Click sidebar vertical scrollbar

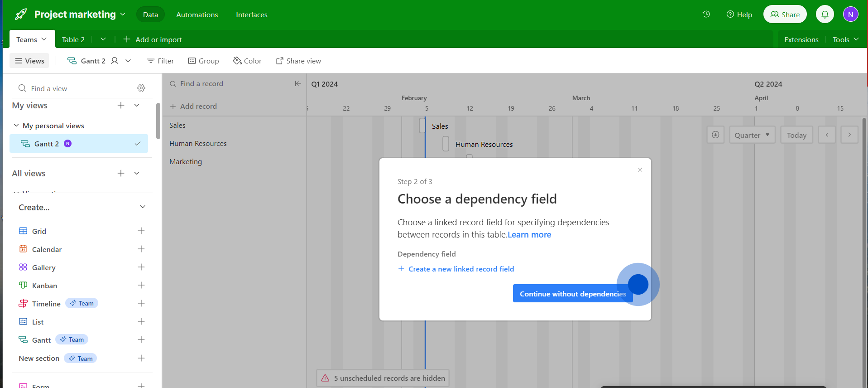point(158,121)
